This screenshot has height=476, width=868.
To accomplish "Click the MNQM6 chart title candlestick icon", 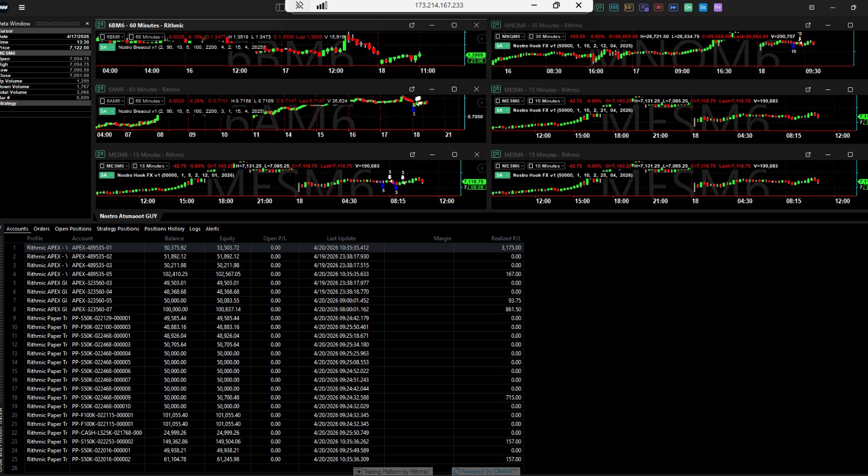I will 496,25.
